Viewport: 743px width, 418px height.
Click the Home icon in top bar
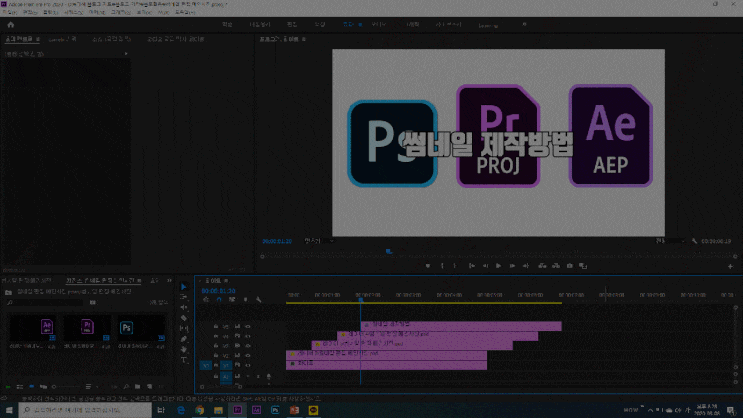coord(10,25)
